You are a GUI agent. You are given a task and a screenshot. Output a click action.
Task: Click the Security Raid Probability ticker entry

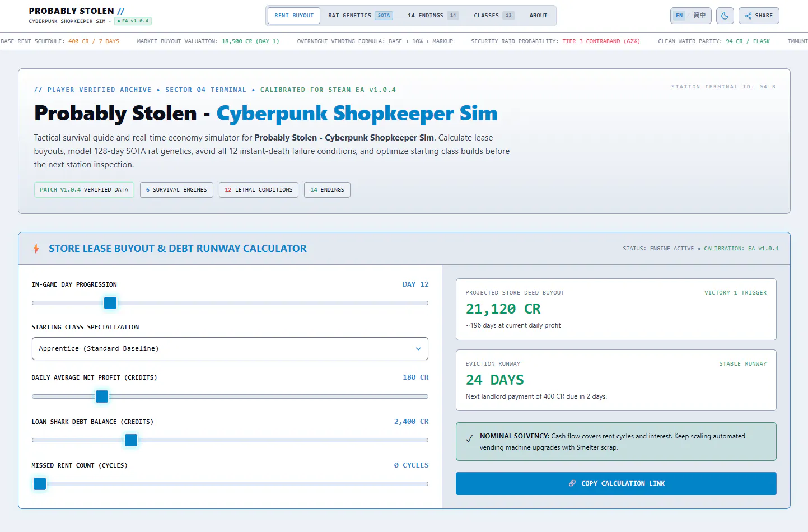[555, 41]
